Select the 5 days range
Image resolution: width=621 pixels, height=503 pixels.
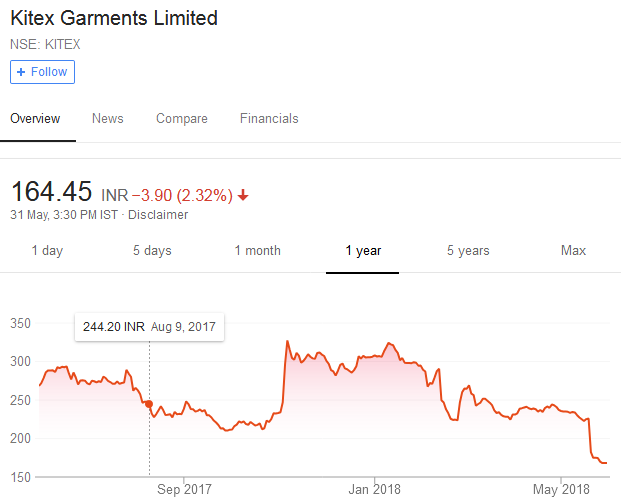[152, 251]
